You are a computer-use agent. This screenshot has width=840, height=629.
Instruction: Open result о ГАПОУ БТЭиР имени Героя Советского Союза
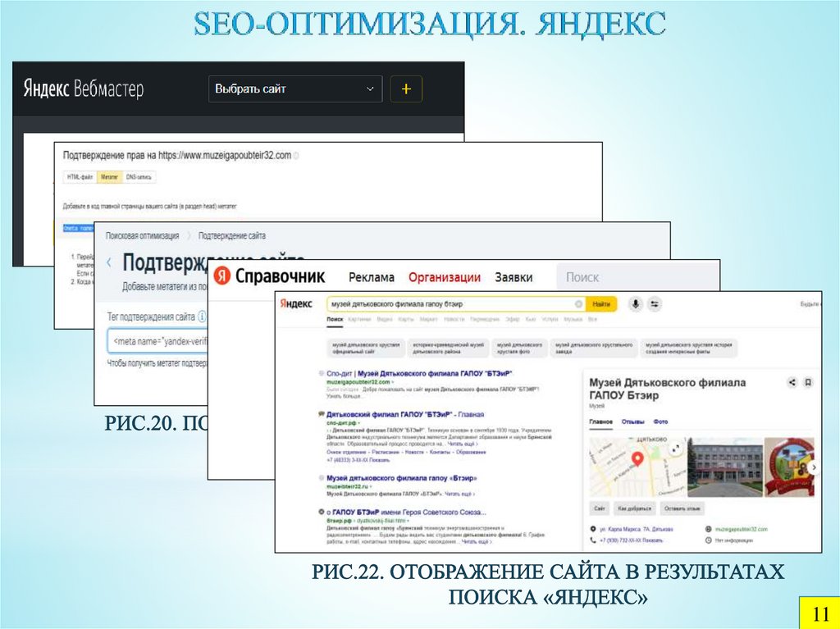(x=405, y=513)
